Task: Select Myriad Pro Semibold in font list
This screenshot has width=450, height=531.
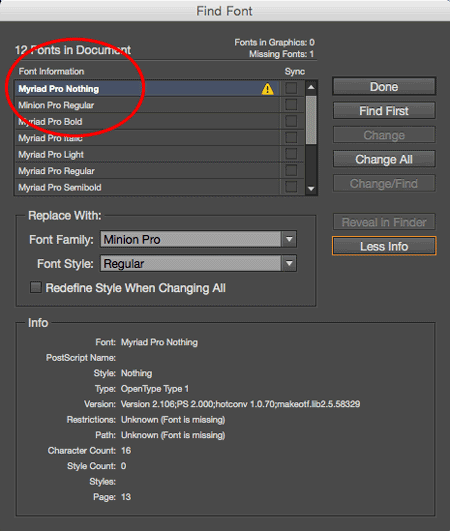Action: pos(147,187)
